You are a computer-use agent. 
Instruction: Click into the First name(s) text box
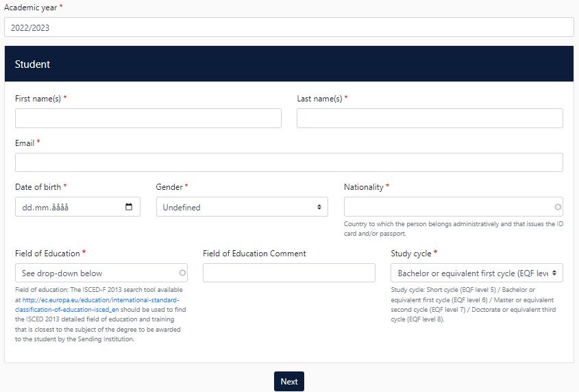pyautogui.click(x=148, y=119)
